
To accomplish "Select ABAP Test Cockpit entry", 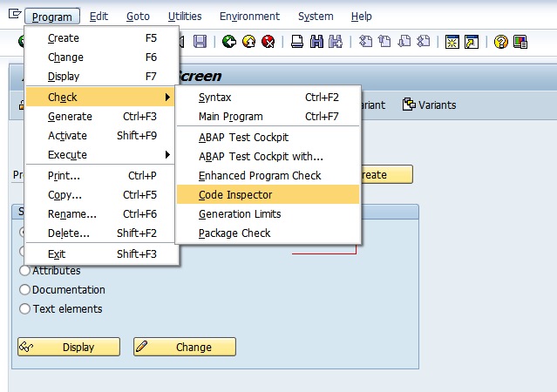I will (x=268, y=138).
